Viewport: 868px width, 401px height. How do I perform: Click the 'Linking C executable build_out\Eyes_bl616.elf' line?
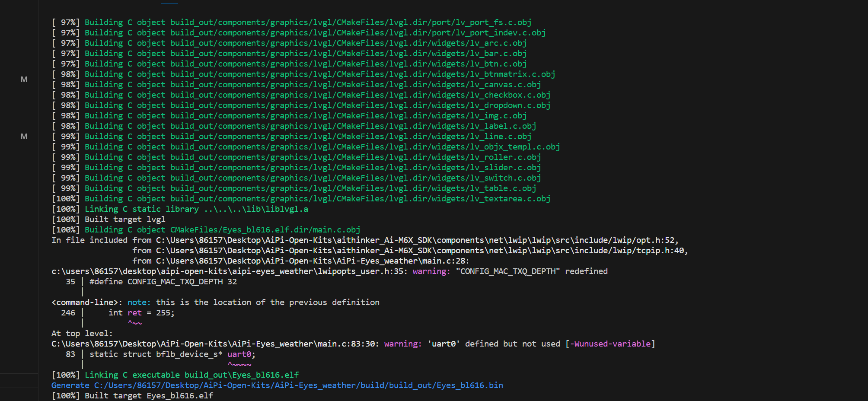pyautogui.click(x=175, y=375)
